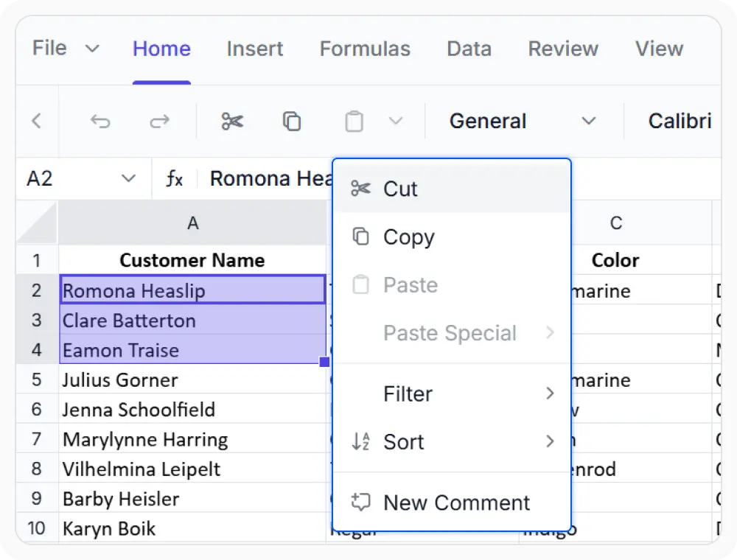
Task: Select column A header
Action: (x=192, y=223)
